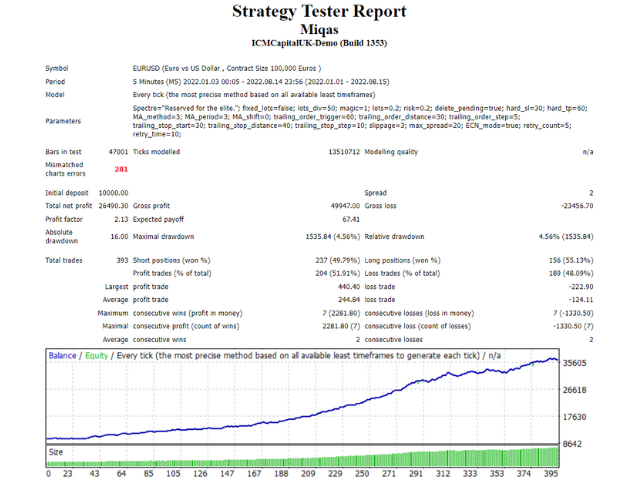This screenshot has height=480, width=640.
Task: Click profit trades value '204 (51.91%)'
Action: click(x=338, y=273)
